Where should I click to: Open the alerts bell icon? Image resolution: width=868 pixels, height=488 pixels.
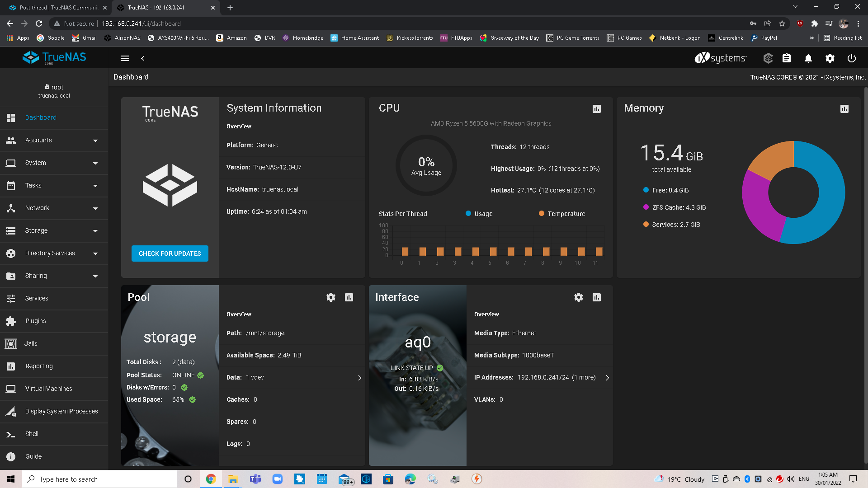pyautogui.click(x=808, y=58)
